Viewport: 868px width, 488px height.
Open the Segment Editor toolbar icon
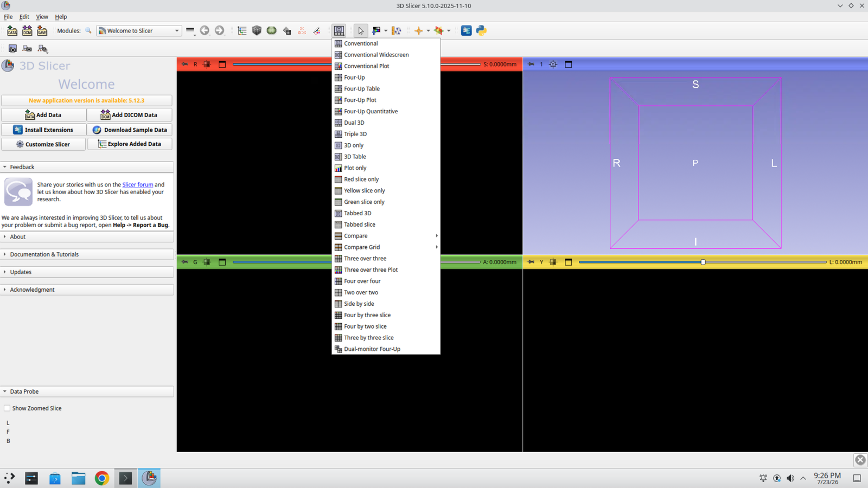coord(317,31)
